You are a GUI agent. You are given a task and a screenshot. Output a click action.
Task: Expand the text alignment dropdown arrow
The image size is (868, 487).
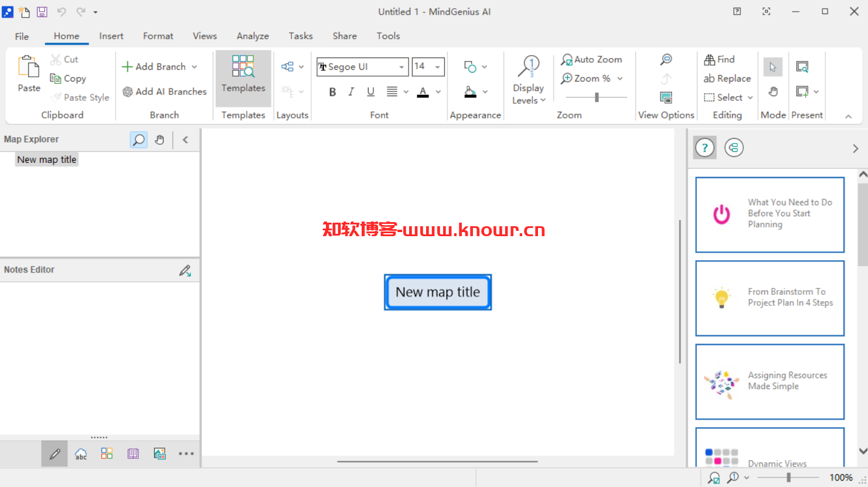[406, 91]
